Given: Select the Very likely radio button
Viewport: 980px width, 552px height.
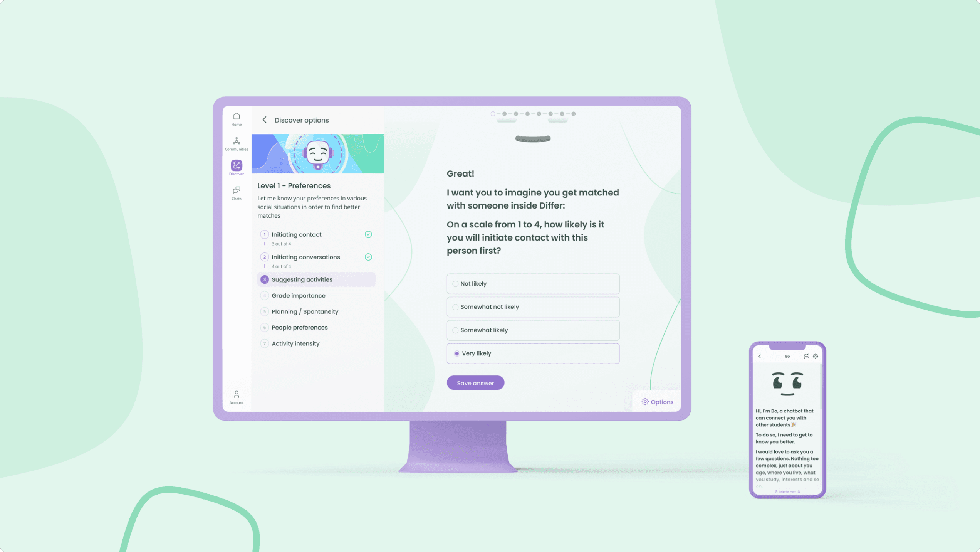Looking at the screenshot, I should coord(456,353).
